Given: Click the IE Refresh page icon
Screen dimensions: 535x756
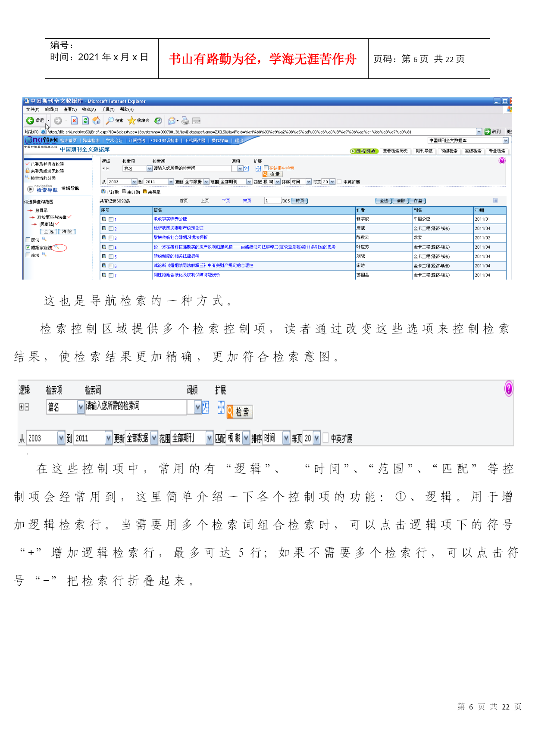Looking at the screenshot, I should [85, 121].
